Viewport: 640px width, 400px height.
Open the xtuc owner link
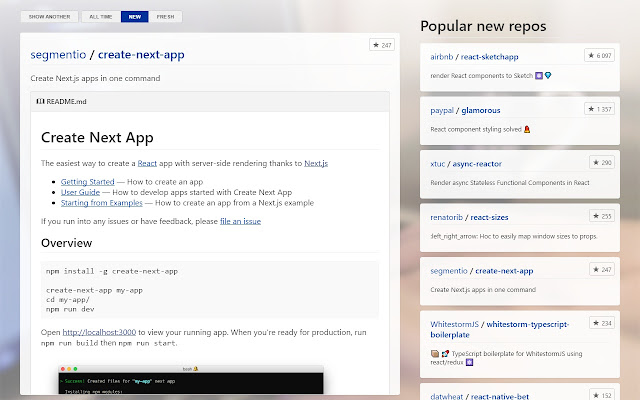pyautogui.click(x=438, y=164)
